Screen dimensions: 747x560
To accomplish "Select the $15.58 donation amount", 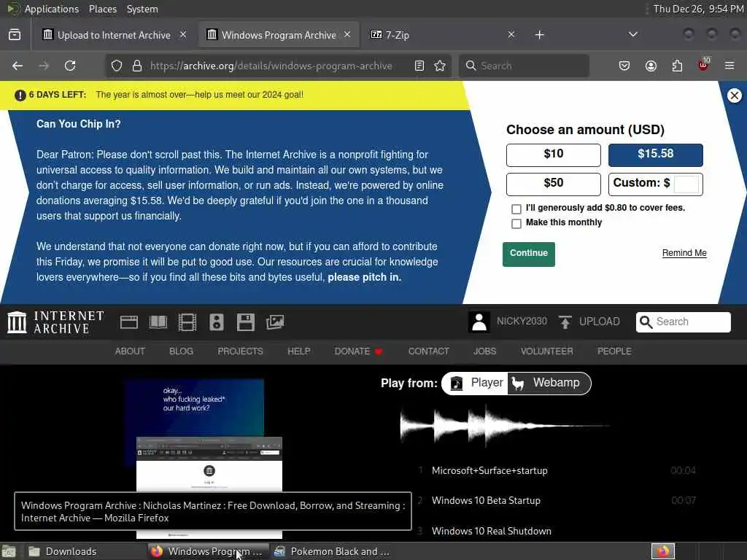I will pyautogui.click(x=655, y=155).
